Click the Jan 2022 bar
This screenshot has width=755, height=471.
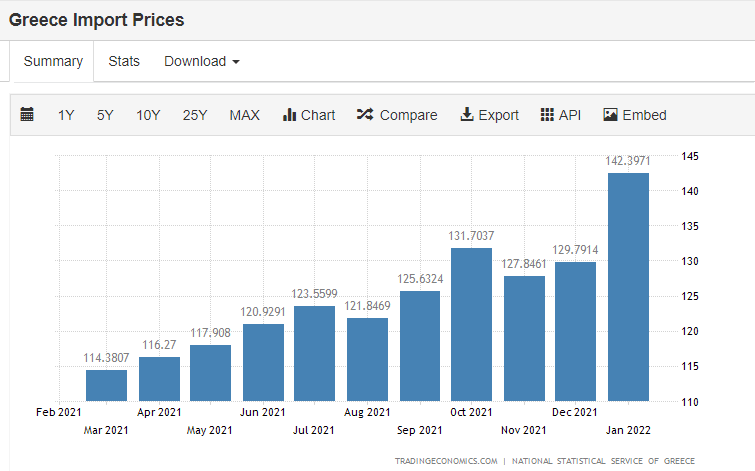[x=628, y=287]
